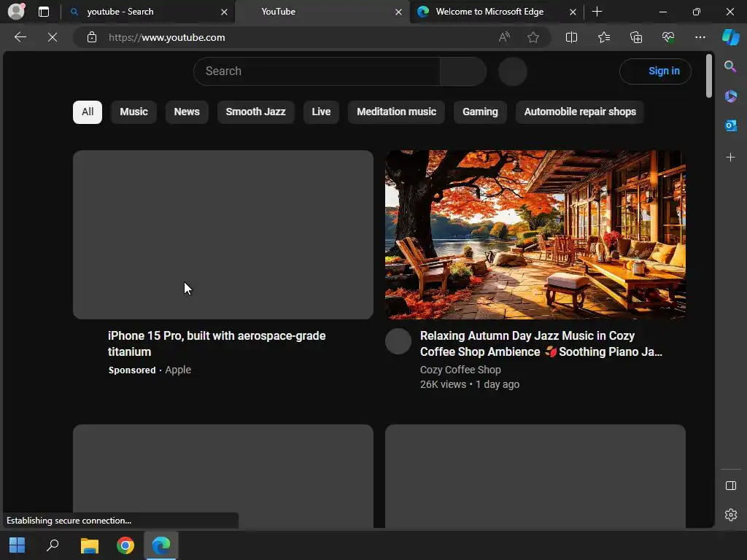
Task: Open the iPhone 15 Pro ad thumbnail placeholder
Action: click(223, 235)
